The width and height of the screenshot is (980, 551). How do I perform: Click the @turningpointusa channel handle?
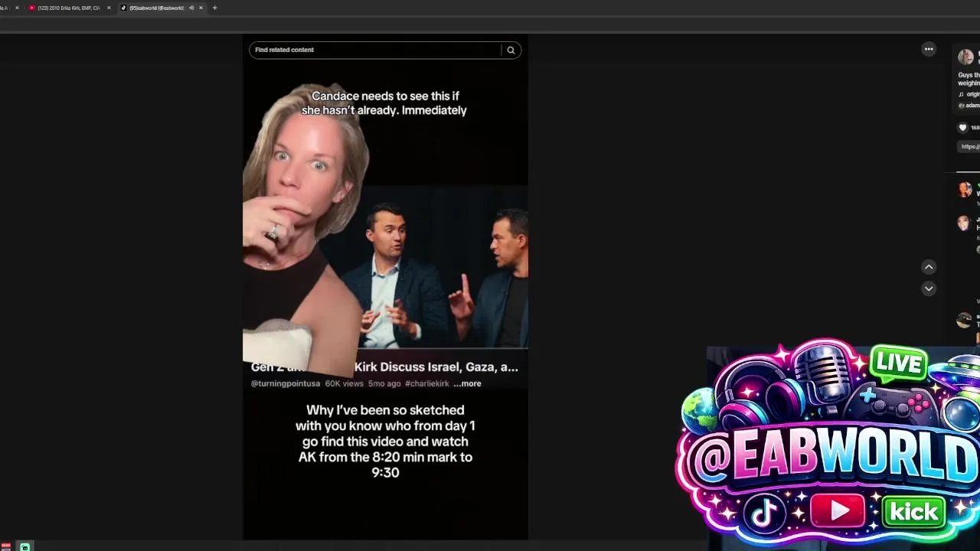(x=286, y=383)
